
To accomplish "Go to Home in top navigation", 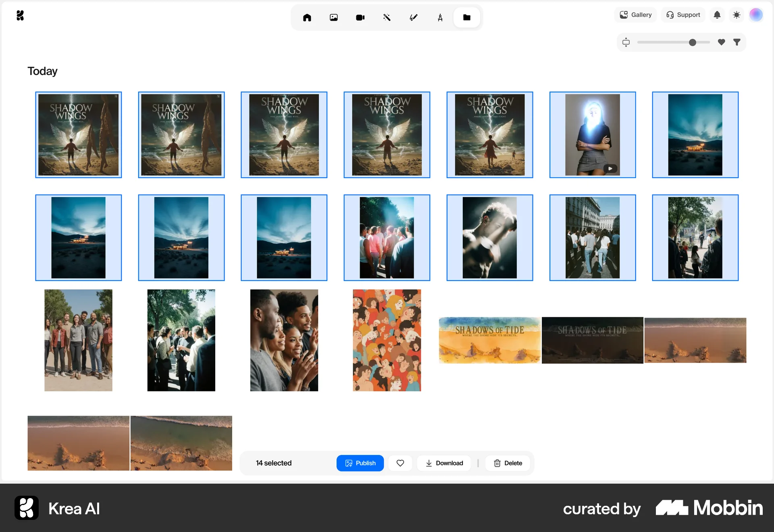I will (x=307, y=17).
